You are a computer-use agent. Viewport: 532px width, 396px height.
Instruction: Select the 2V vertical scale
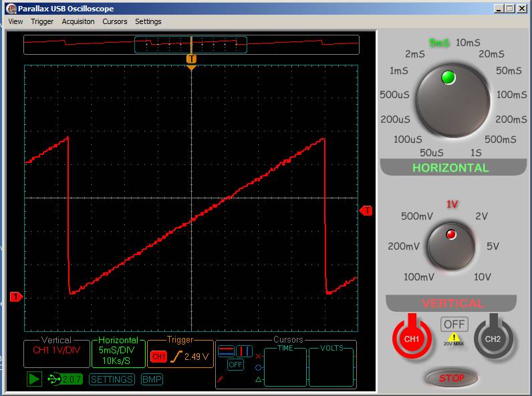point(481,216)
